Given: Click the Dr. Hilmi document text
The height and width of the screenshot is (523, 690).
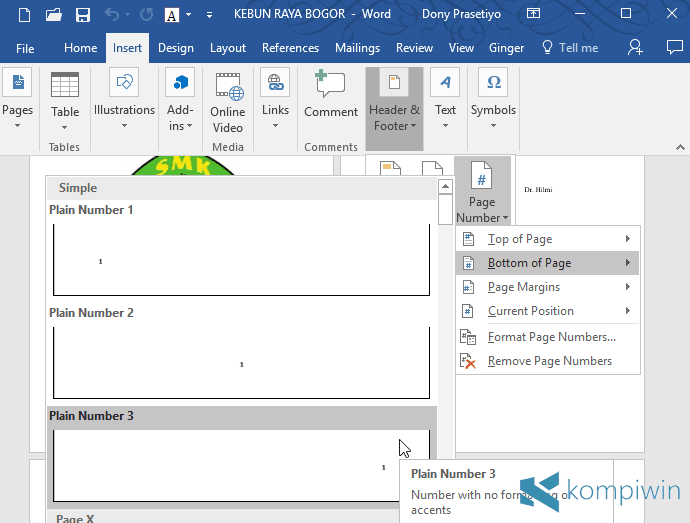Looking at the screenshot, I should click(x=538, y=190).
